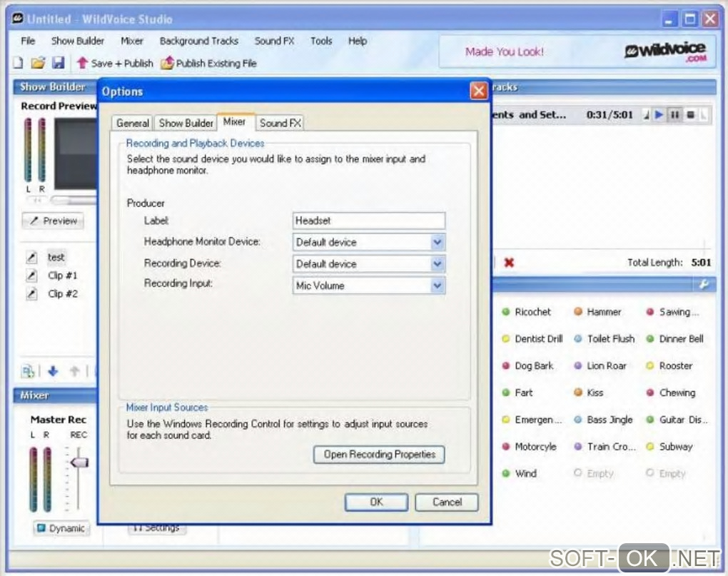This screenshot has height=576, width=728.
Task: Open the Background Tracks menu
Action: [198, 41]
